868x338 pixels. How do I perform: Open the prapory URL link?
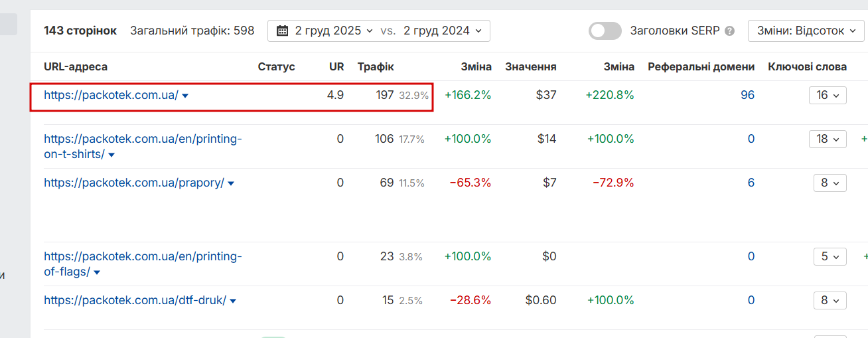134,183
